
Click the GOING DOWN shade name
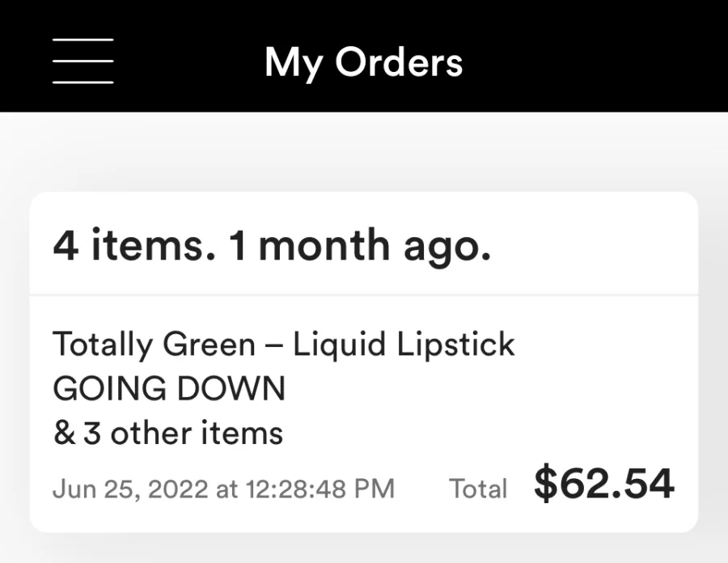click(x=169, y=388)
